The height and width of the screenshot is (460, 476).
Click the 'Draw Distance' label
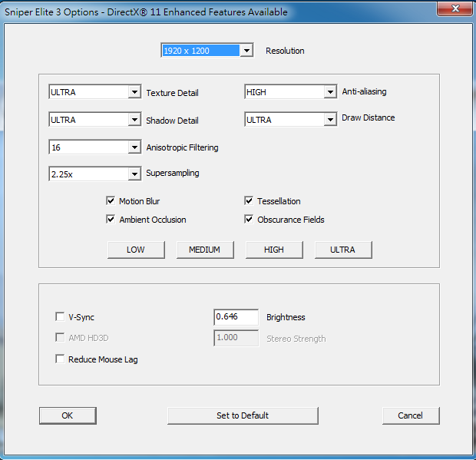click(369, 117)
